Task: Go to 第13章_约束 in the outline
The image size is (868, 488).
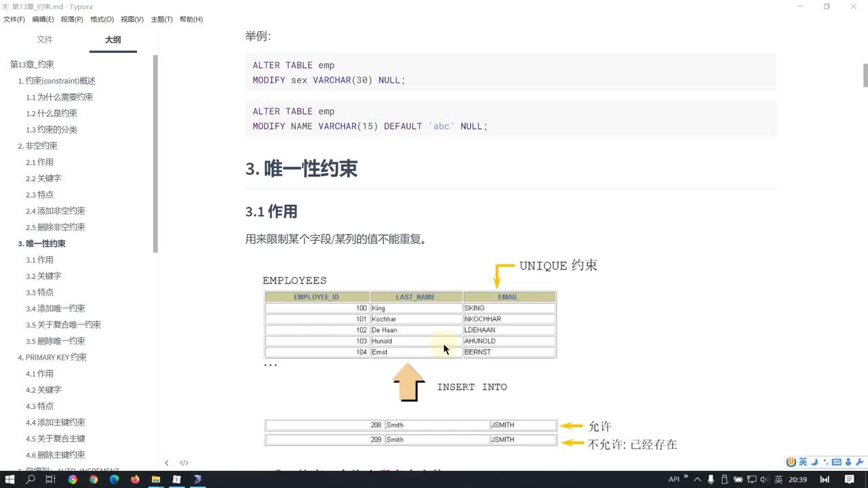Action: click(x=32, y=64)
